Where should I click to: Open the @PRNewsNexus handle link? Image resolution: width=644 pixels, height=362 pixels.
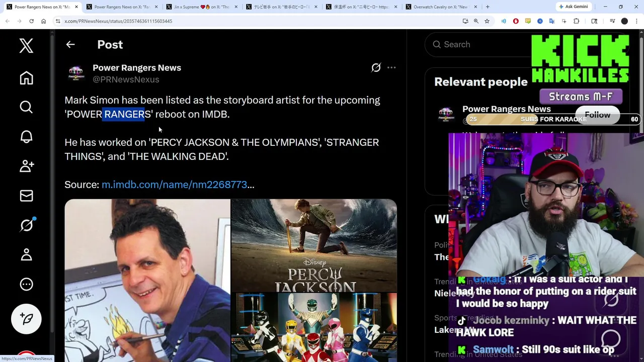(x=126, y=79)
